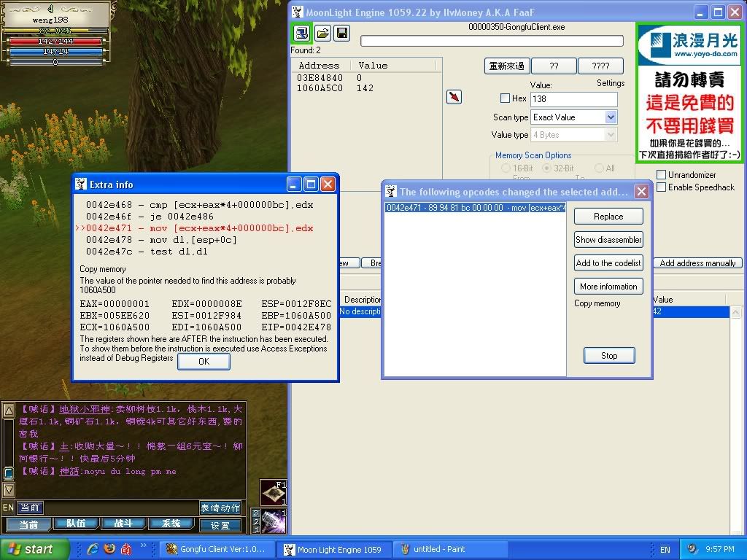Click the save floppy disk icon
Image resolution: width=747 pixels, height=560 pixels.
[341, 33]
